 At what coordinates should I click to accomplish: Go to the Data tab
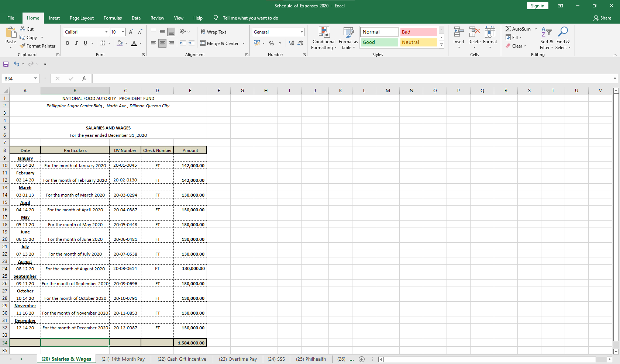click(x=136, y=18)
